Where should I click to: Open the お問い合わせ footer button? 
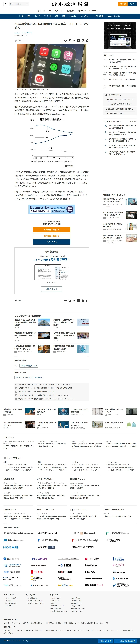pos(106,641)
